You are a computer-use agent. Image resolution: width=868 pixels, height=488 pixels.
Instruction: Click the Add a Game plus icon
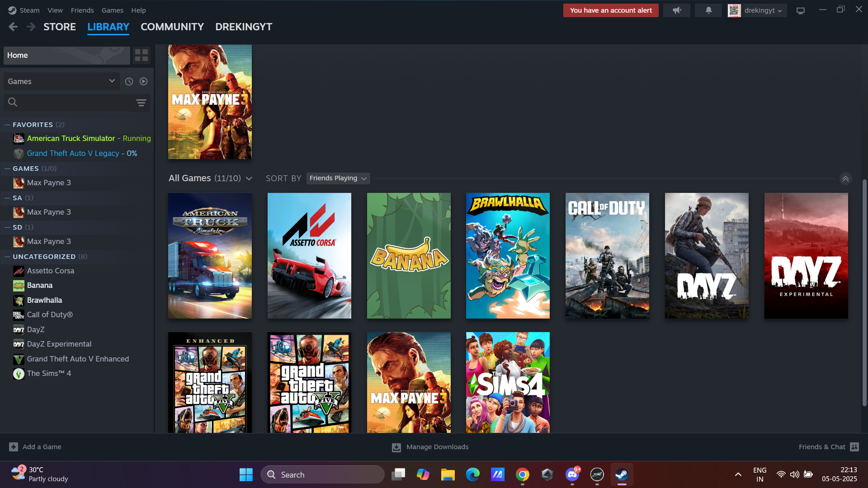(x=14, y=447)
